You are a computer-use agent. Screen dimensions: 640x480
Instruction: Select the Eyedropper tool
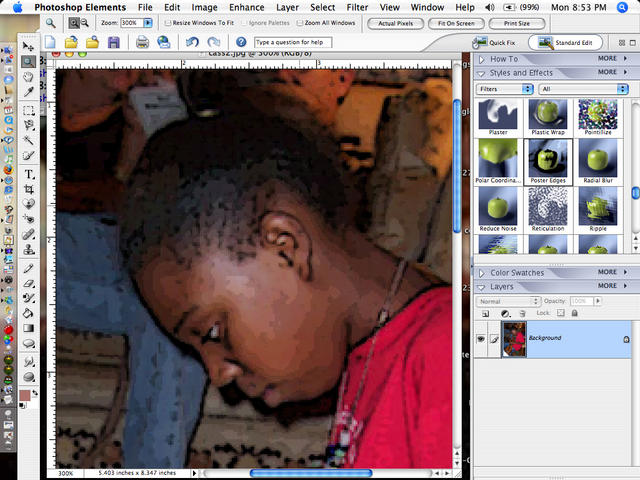[x=28, y=92]
